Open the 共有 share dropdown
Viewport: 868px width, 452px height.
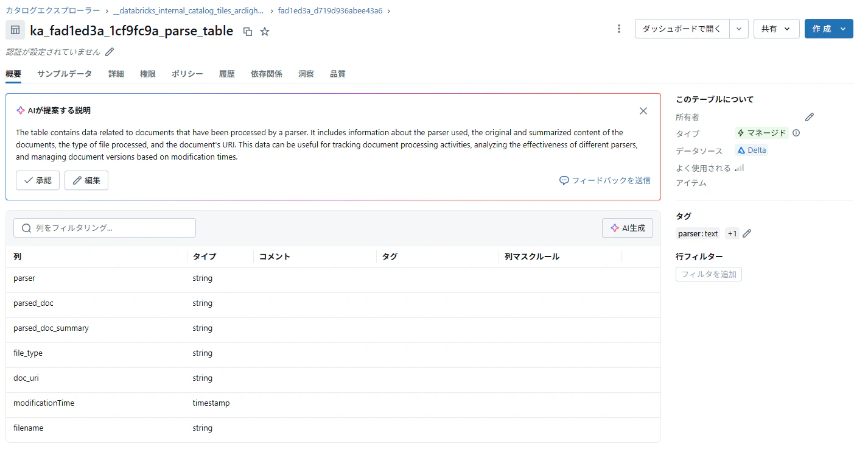click(776, 29)
